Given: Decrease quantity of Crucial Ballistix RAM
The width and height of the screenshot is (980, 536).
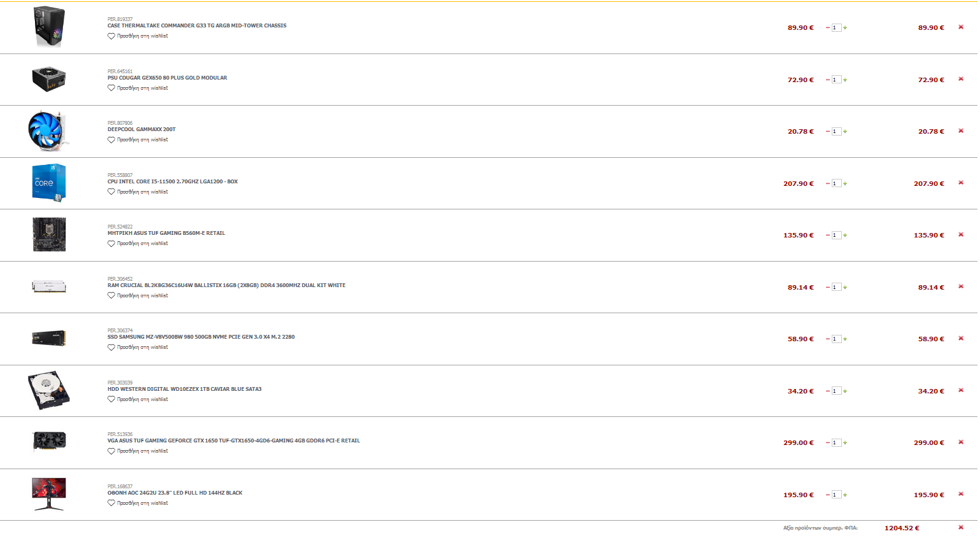Looking at the screenshot, I should 827,287.
